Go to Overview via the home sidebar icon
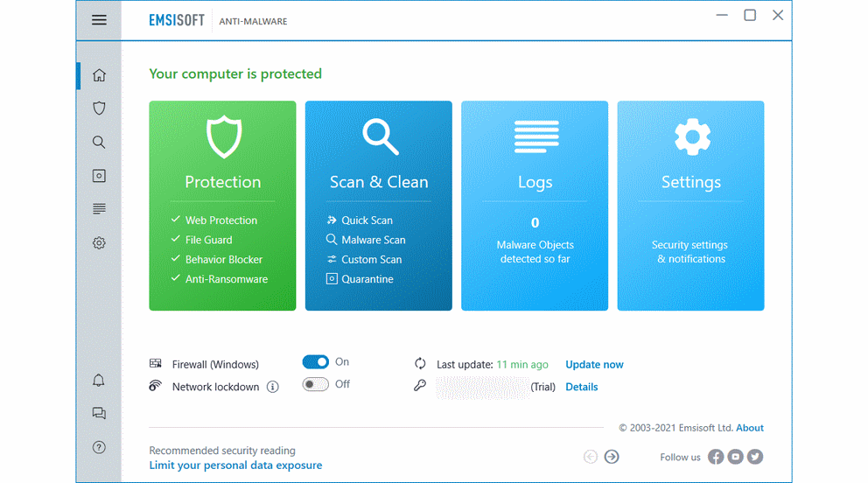The height and width of the screenshot is (483, 868). coord(99,75)
